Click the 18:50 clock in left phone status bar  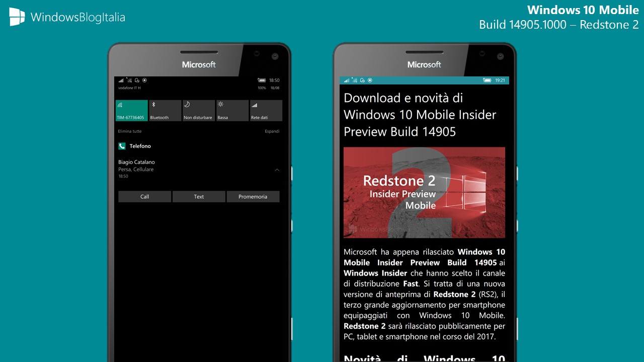pos(274,80)
